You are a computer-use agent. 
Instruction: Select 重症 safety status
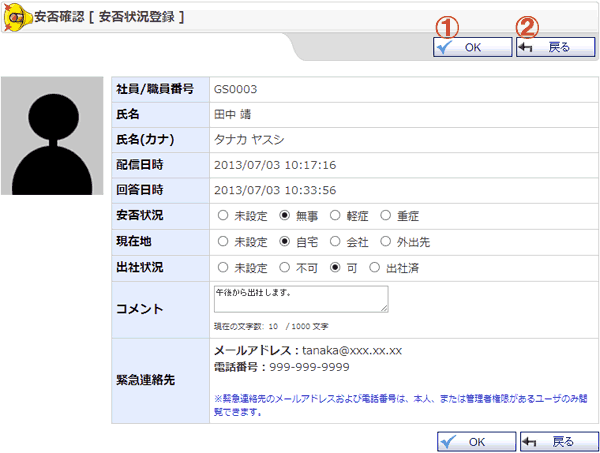385,215
